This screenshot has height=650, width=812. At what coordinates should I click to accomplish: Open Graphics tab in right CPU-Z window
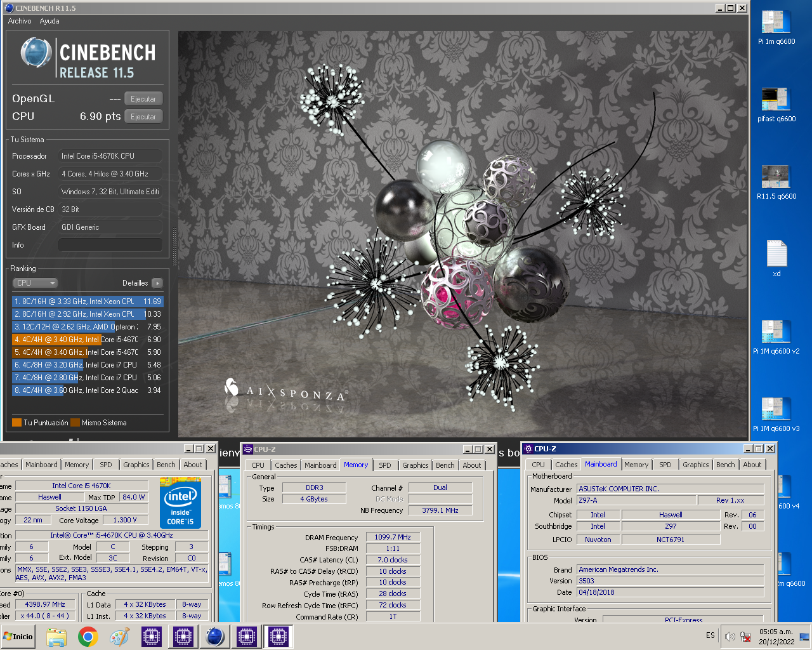(x=696, y=465)
